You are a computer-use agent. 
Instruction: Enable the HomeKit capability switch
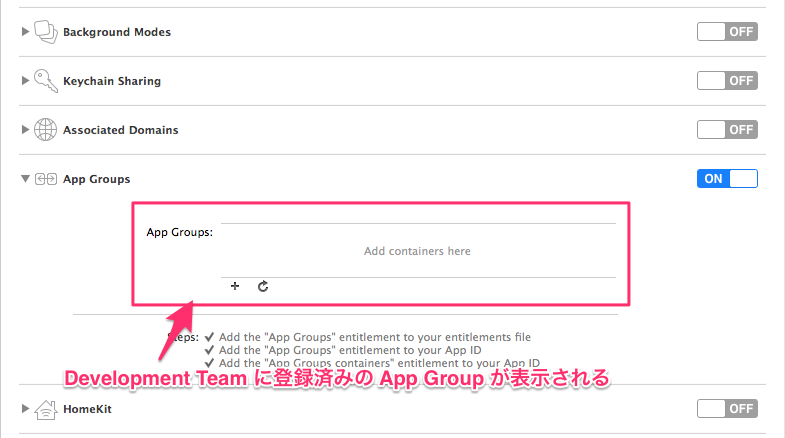coord(727,409)
